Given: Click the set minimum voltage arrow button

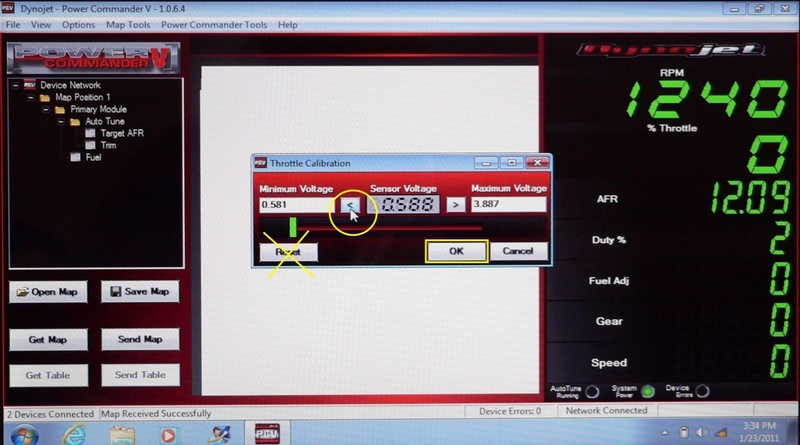Looking at the screenshot, I should 350,204.
